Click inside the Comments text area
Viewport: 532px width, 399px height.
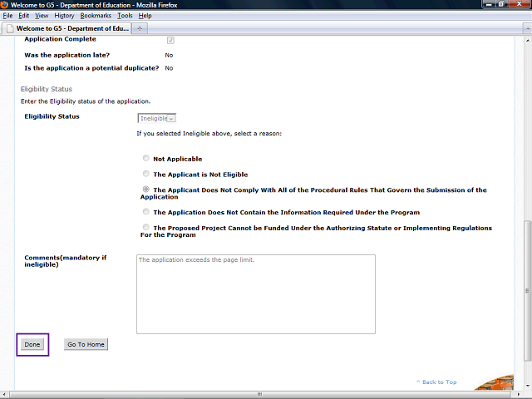point(256,294)
